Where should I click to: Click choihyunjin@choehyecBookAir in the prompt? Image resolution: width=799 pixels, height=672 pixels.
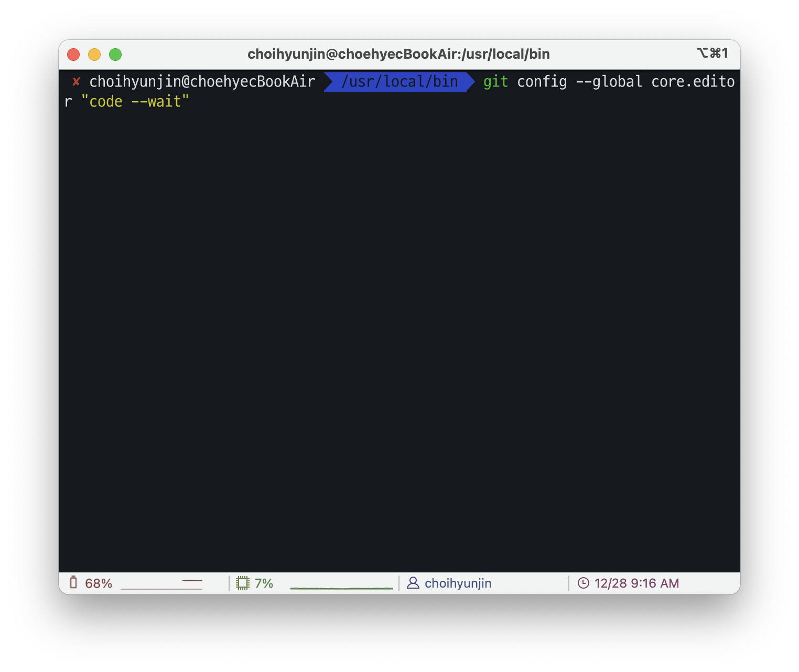202,82
